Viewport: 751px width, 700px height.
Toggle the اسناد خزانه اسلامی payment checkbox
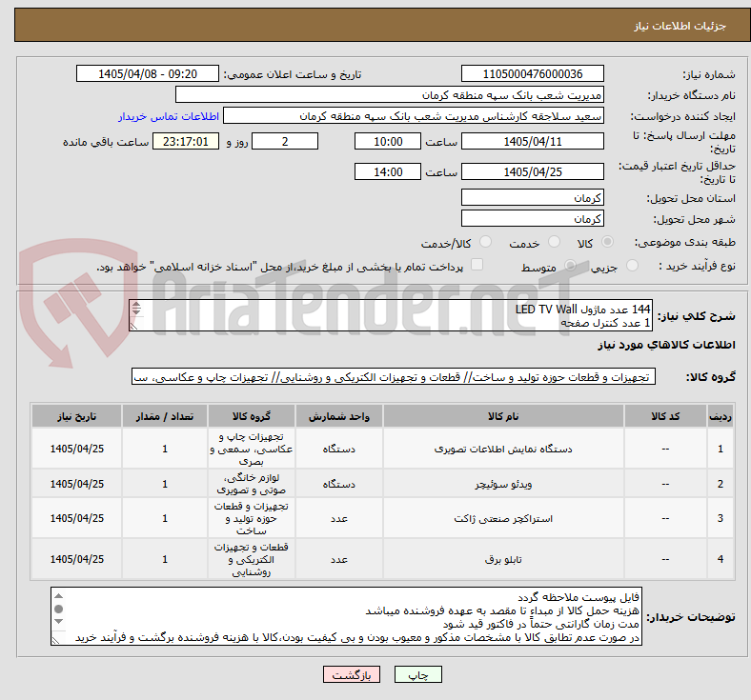pyautogui.click(x=477, y=265)
